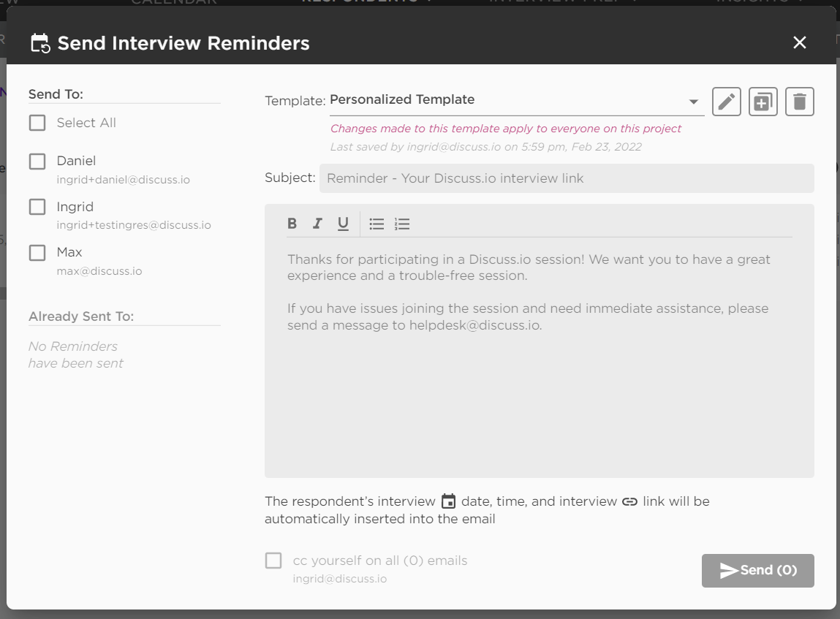Expand the RESPONDENTS menu
This screenshot has width=840, height=619.
point(366,2)
